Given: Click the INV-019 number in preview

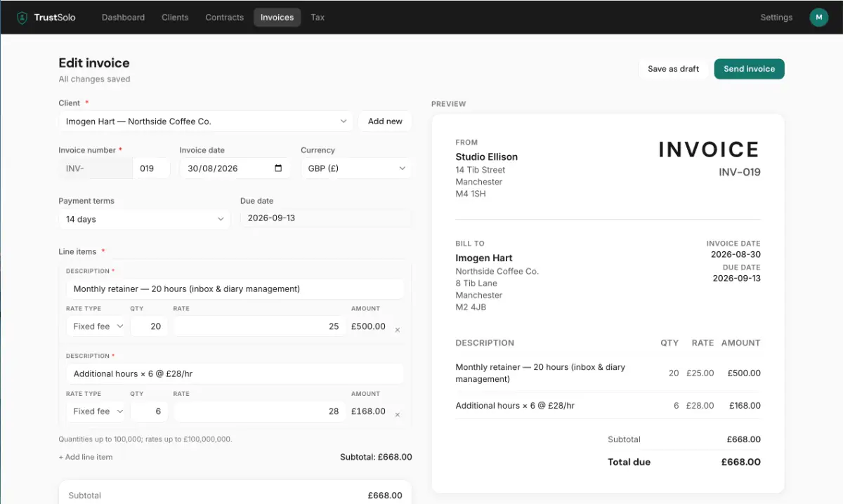Looking at the screenshot, I should [739, 172].
